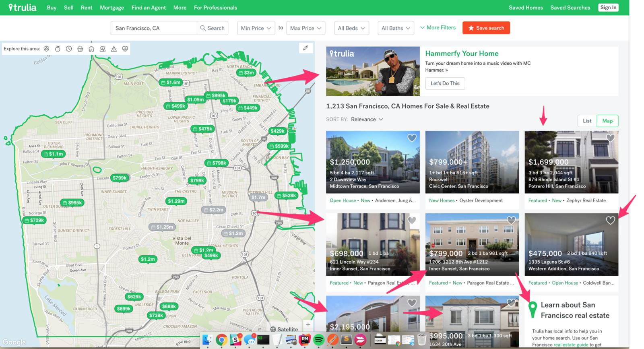Switch to List view
The image size is (644, 349).
click(x=587, y=121)
